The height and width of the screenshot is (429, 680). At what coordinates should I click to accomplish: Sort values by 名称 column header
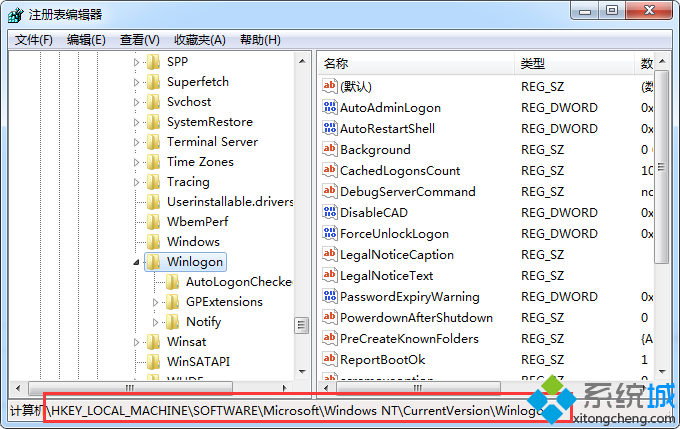(x=416, y=64)
